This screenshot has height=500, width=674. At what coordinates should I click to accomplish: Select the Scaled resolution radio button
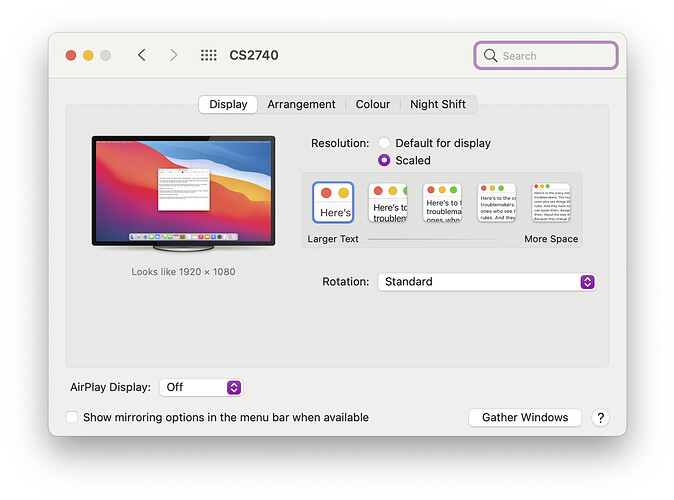[x=384, y=160]
